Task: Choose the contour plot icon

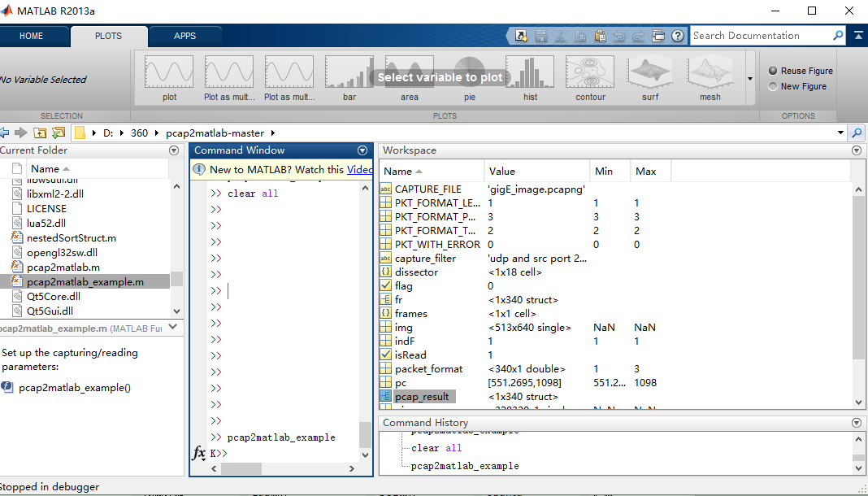Action: [x=590, y=72]
